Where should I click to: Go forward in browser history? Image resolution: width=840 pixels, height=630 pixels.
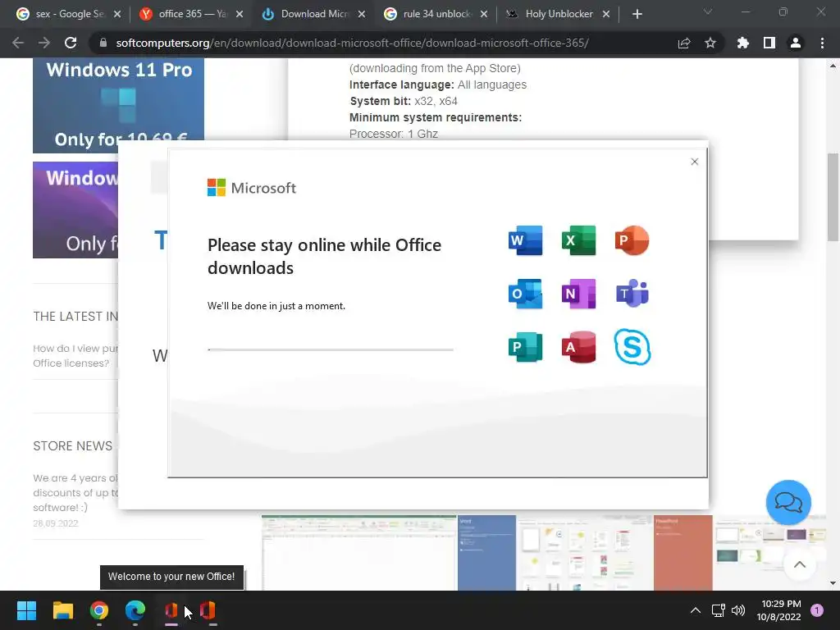click(44, 43)
